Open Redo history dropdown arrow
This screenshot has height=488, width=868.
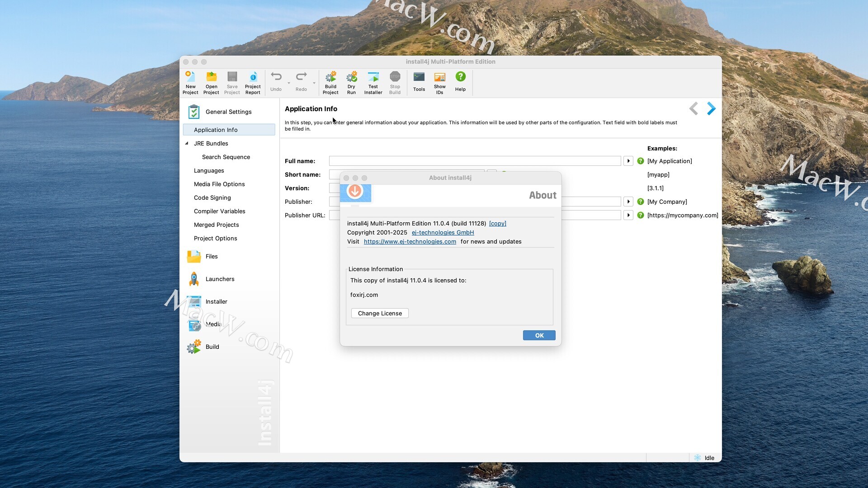pos(314,83)
